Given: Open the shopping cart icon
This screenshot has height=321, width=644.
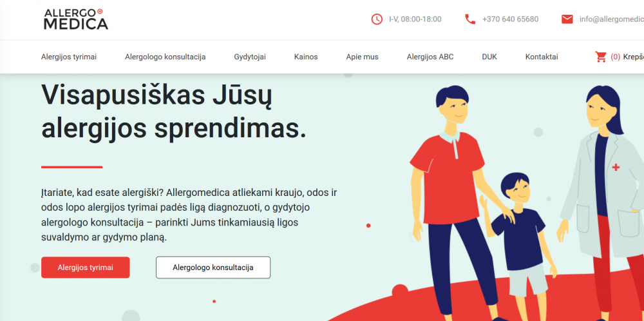Looking at the screenshot, I should pos(601,57).
